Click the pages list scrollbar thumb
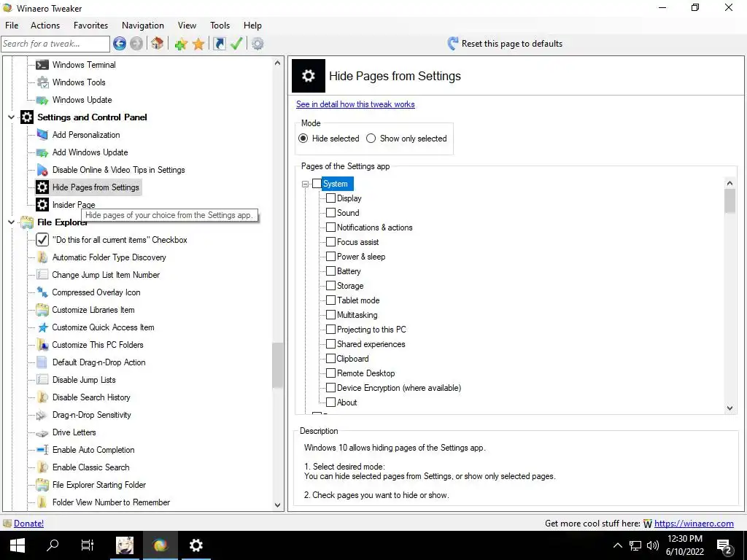This screenshot has width=747, height=560. coord(729,201)
